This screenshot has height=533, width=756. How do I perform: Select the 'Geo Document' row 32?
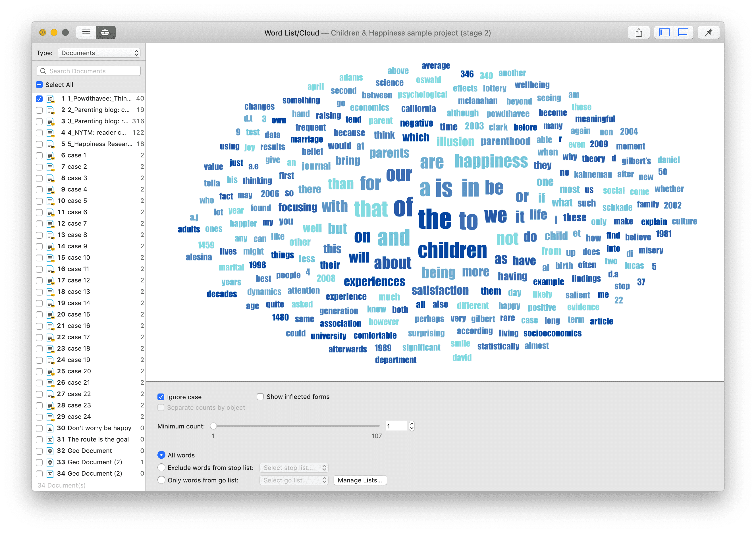(89, 451)
